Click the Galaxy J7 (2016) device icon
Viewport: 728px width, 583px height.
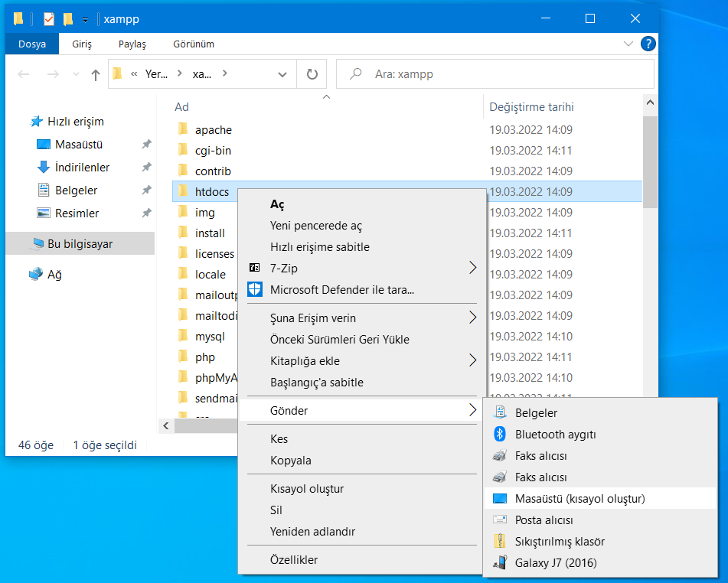(x=500, y=562)
